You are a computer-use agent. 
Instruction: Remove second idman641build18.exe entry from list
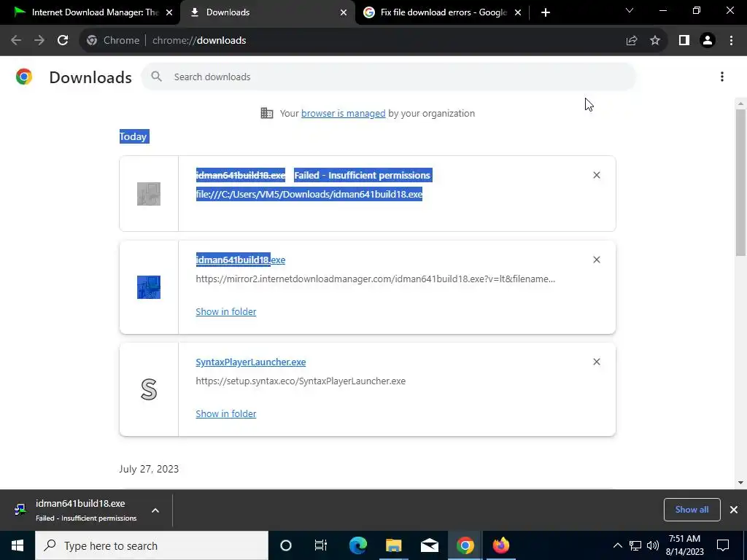[x=597, y=260]
